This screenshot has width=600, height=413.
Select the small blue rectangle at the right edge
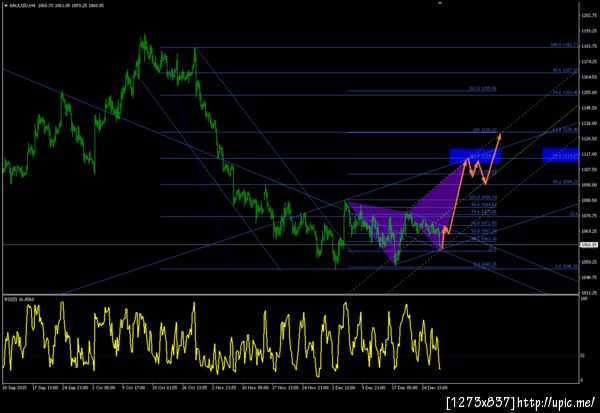coord(560,155)
